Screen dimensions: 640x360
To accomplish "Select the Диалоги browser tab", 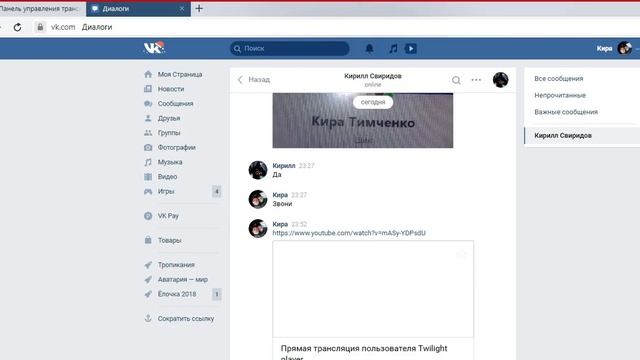I will 138,9.
